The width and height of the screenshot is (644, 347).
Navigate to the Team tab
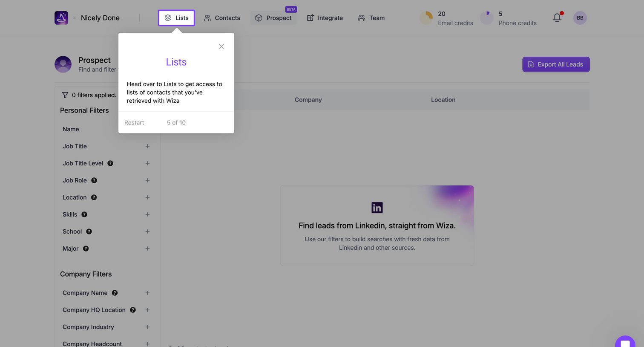point(371,18)
